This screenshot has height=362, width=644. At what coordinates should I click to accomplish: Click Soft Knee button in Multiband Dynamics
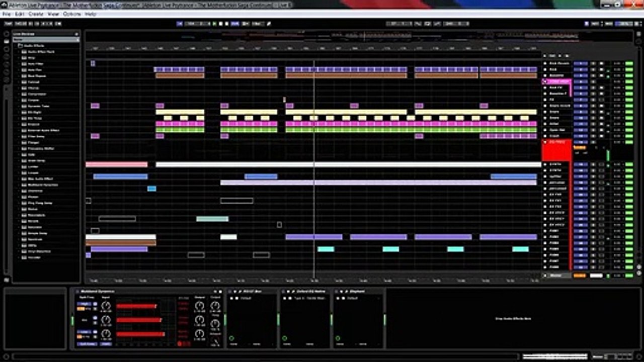tap(87, 344)
